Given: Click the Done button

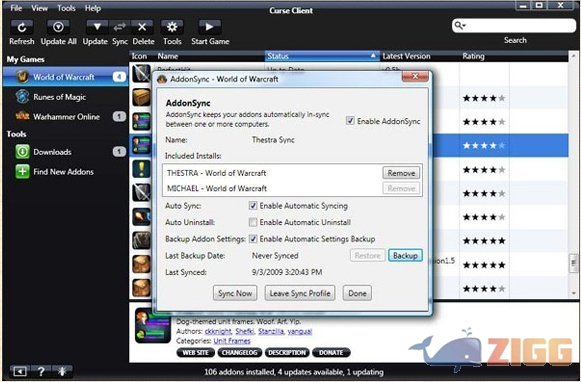Looking at the screenshot, I should (x=357, y=293).
